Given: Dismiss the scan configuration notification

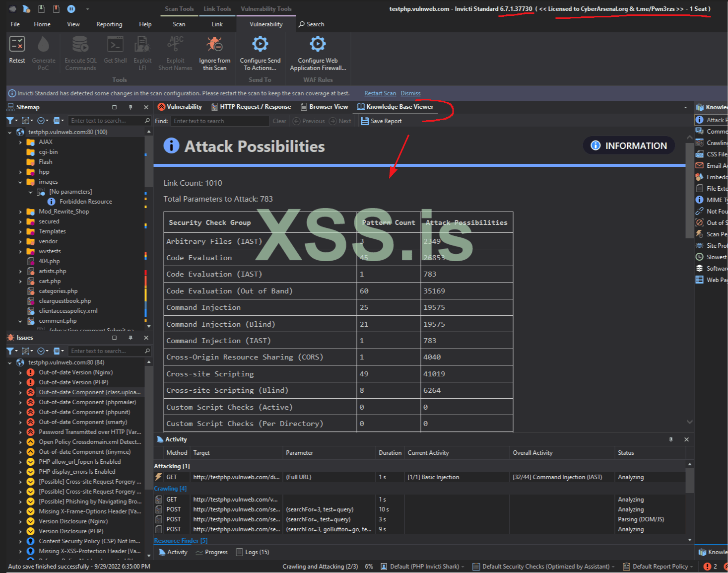Looking at the screenshot, I should coord(410,93).
